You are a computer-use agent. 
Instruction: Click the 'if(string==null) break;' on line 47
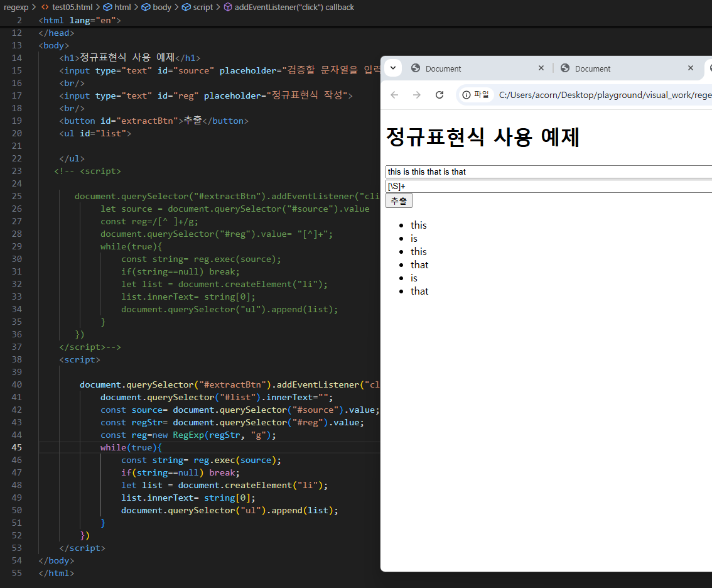click(180, 472)
